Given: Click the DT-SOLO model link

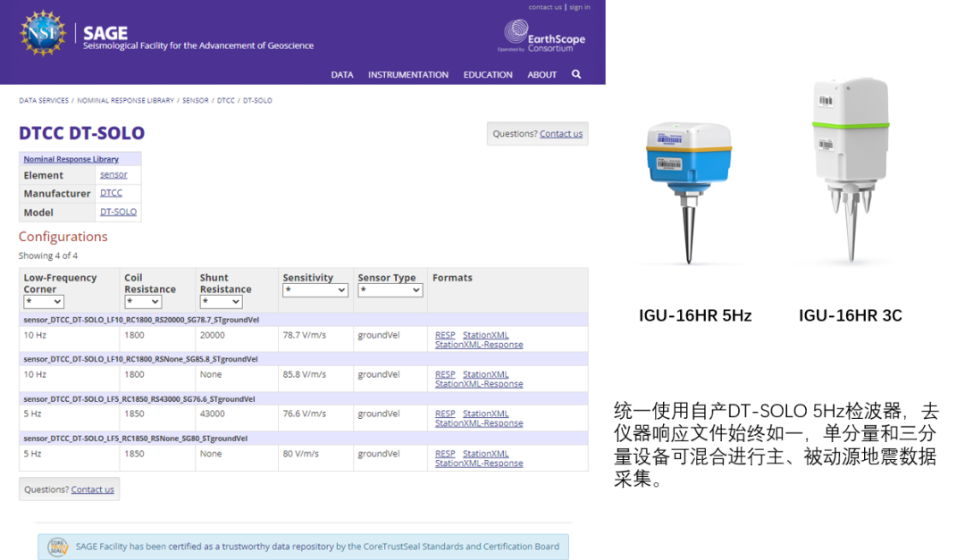Looking at the screenshot, I should coord(118,212).
